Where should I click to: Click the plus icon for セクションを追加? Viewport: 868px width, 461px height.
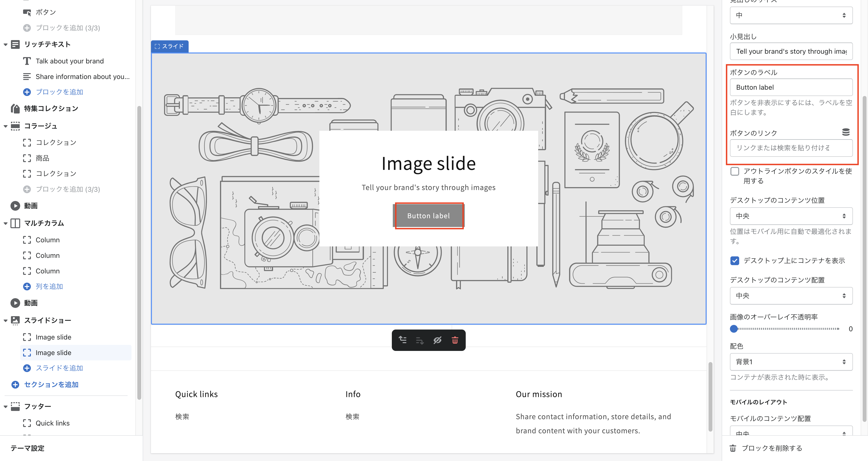click(15, 384)
